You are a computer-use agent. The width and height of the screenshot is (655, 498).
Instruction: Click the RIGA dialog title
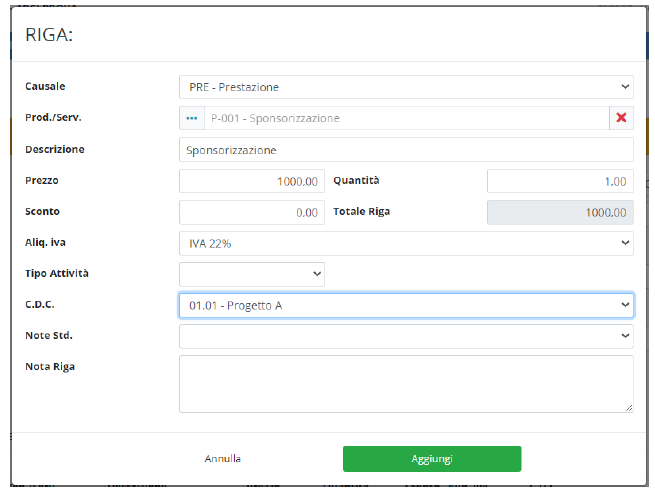click(x=50, y=35)
